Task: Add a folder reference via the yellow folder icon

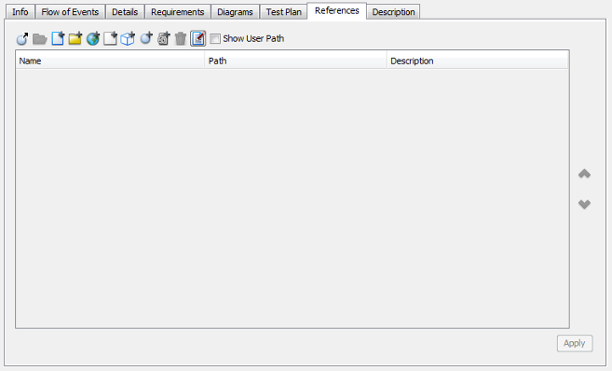Action: (x=75, y=39)
